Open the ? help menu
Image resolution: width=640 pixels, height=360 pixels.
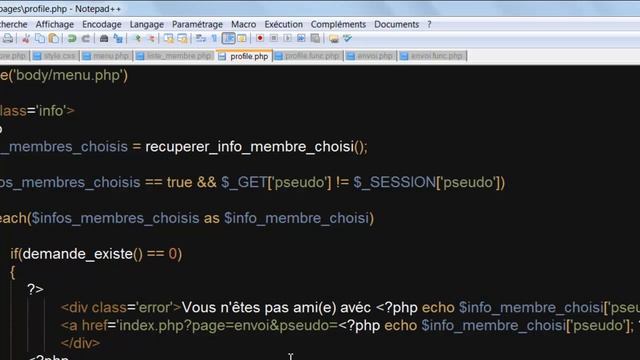(x=429, y=24)
